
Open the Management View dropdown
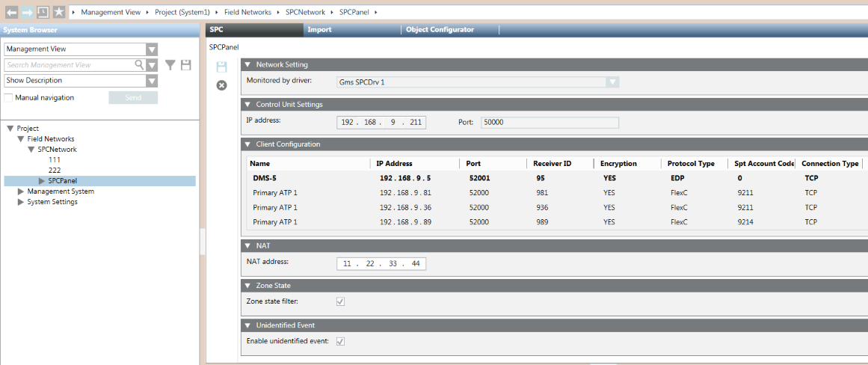[x=152, y=49]
